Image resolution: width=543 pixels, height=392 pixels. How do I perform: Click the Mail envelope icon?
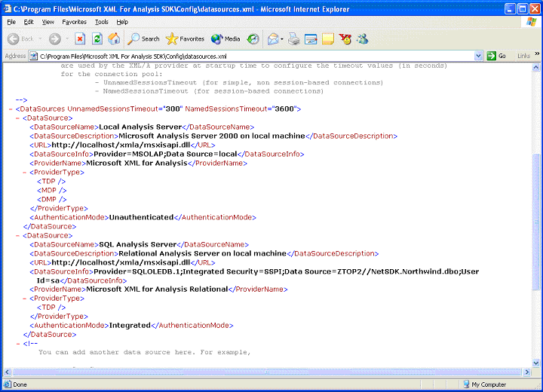click(x=273, y=38)
